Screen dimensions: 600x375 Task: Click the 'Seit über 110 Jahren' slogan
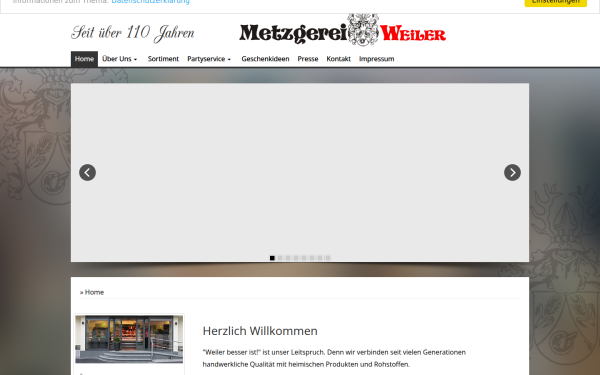(133, 33)
